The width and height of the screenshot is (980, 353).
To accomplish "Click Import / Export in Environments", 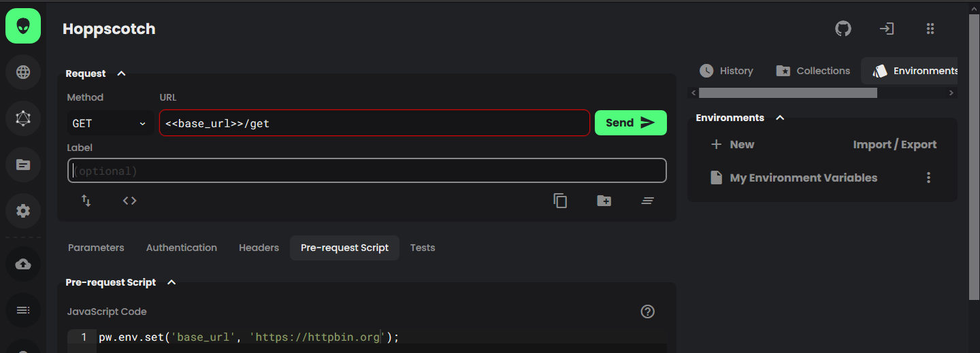I will 895,144.
